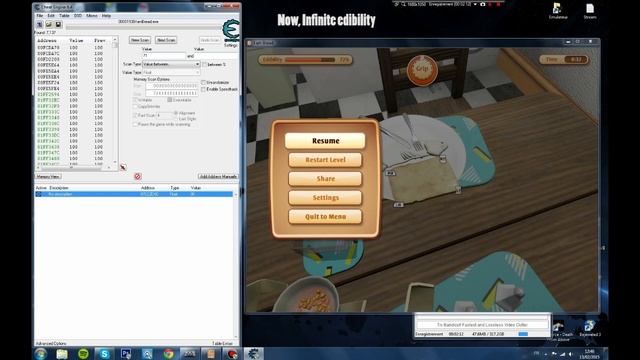Click Quit to Menu button
640x360 pixels.
pyautogui.click(x=325, y=217)
